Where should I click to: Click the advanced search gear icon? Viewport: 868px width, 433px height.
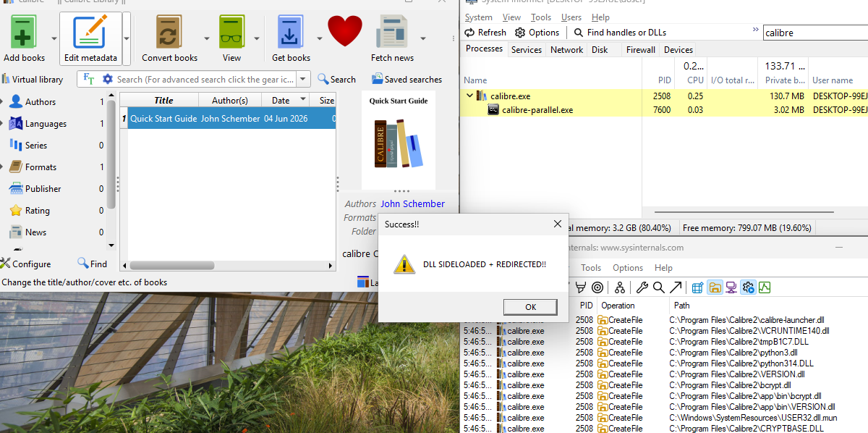[108, 79]
